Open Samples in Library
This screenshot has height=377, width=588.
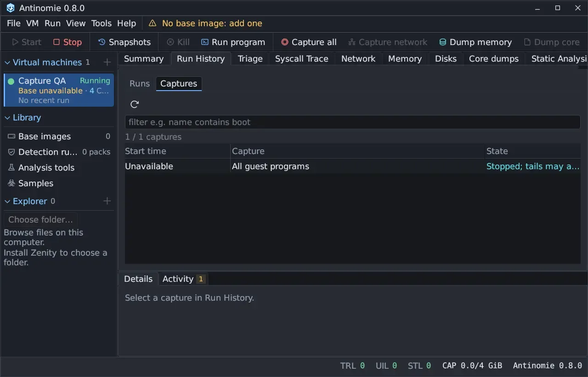tap(59, 183)
